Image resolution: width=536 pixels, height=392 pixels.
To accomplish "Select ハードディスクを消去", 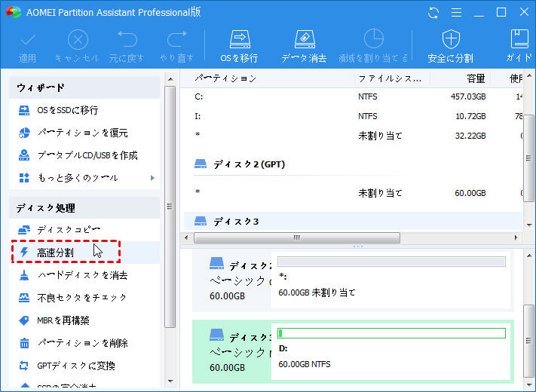I will pyautogui.click(x=84, y=275).
